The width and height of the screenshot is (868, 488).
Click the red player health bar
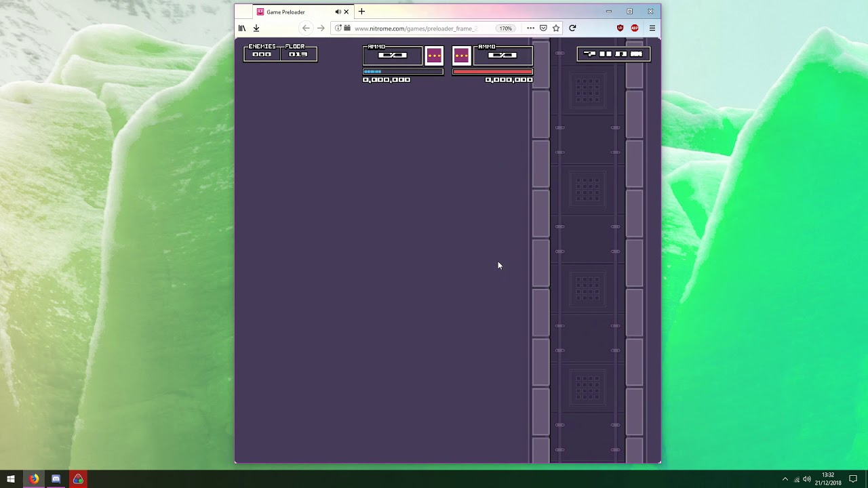click(x=492, y=71)
